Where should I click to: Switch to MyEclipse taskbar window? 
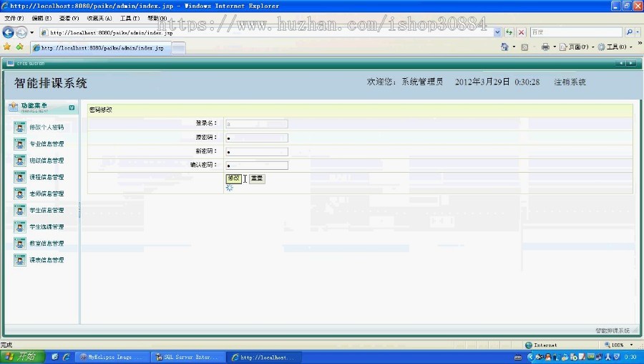(x=112, y=358)
